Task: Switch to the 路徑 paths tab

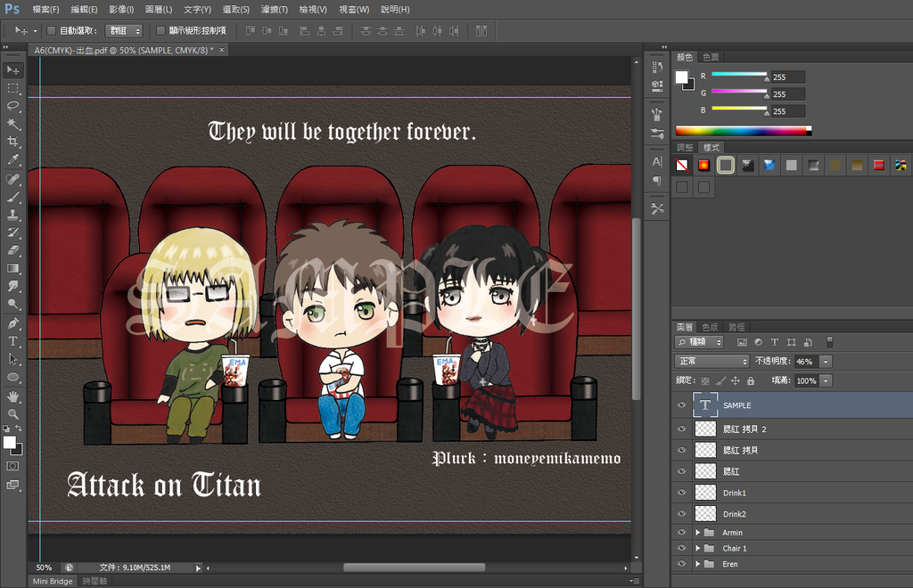Action: (736, 328)
